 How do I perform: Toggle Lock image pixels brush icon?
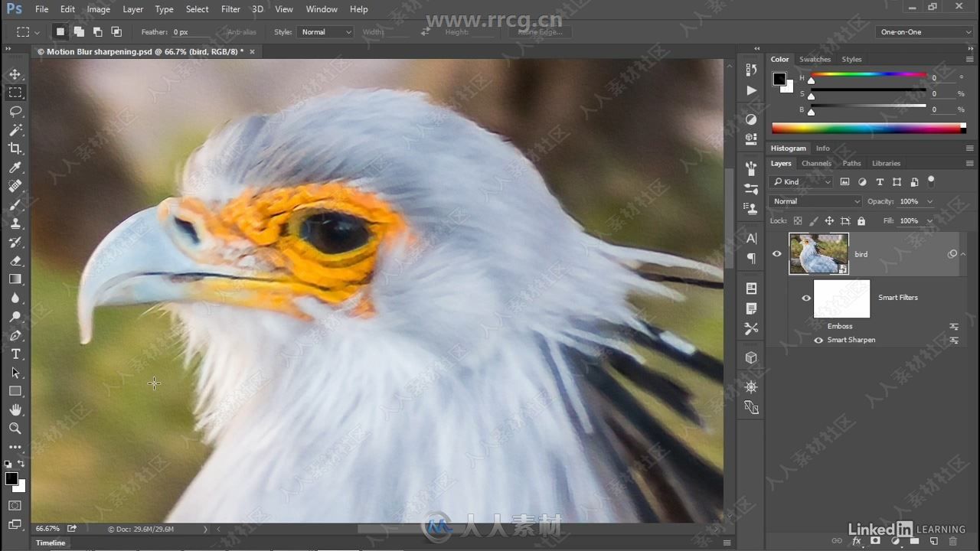coord(814,221)
